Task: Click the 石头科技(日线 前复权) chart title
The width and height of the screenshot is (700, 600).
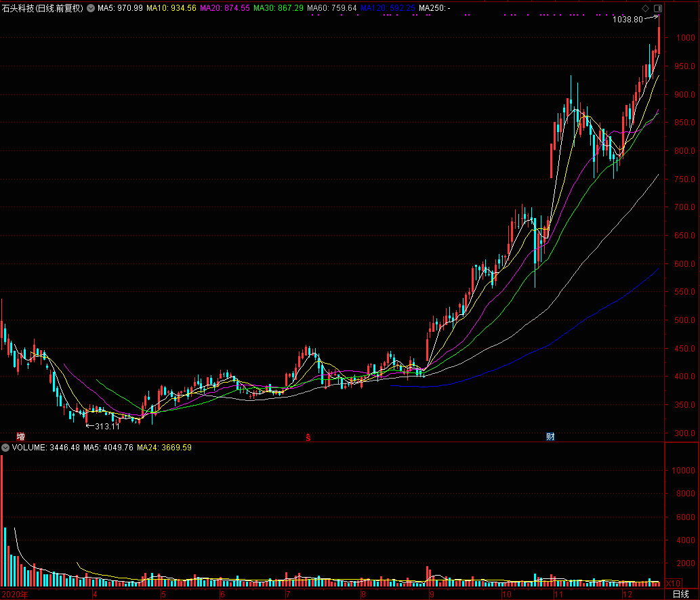Action: (42, 8)
